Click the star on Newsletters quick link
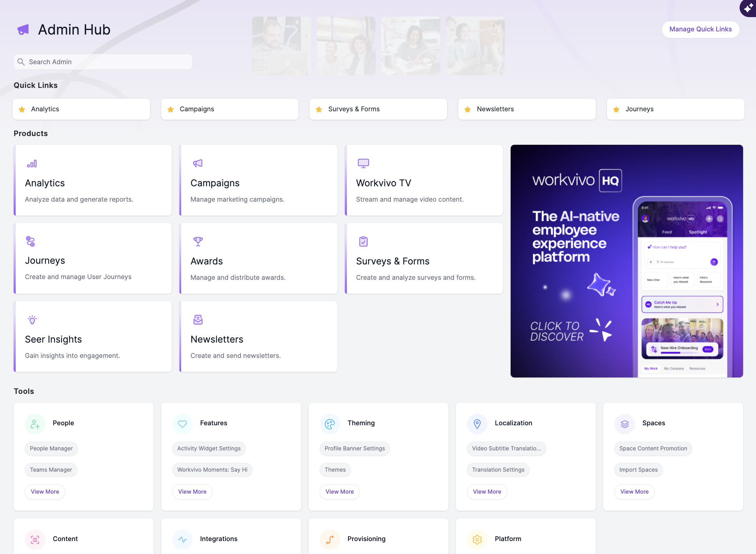The width and height of the screenshot is (756, 554). coord(468,110)
